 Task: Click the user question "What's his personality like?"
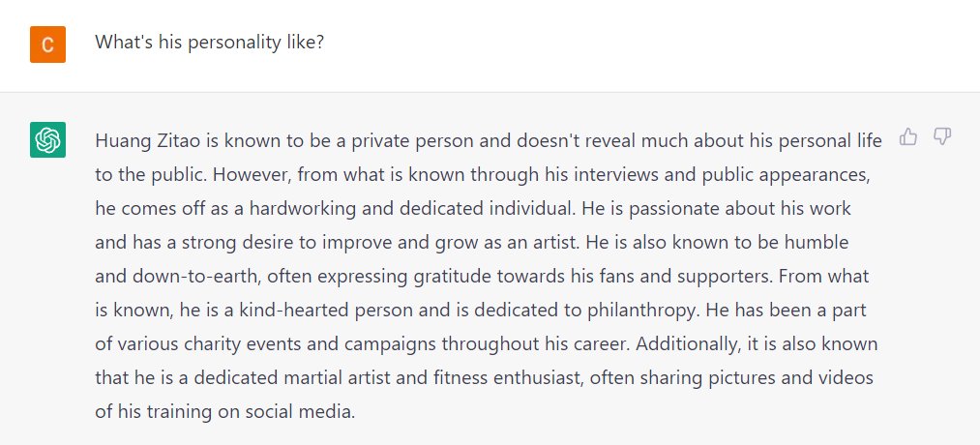209,43
